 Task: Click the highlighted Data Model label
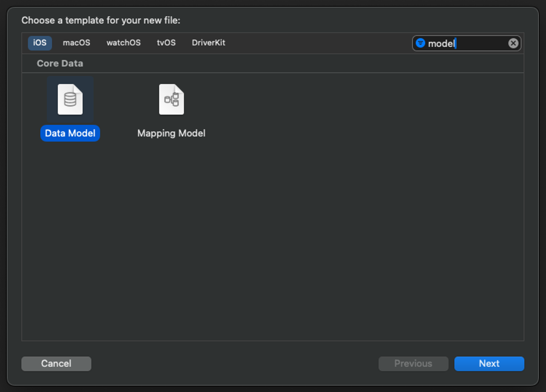pyautogui.click(x=70, y=133)
